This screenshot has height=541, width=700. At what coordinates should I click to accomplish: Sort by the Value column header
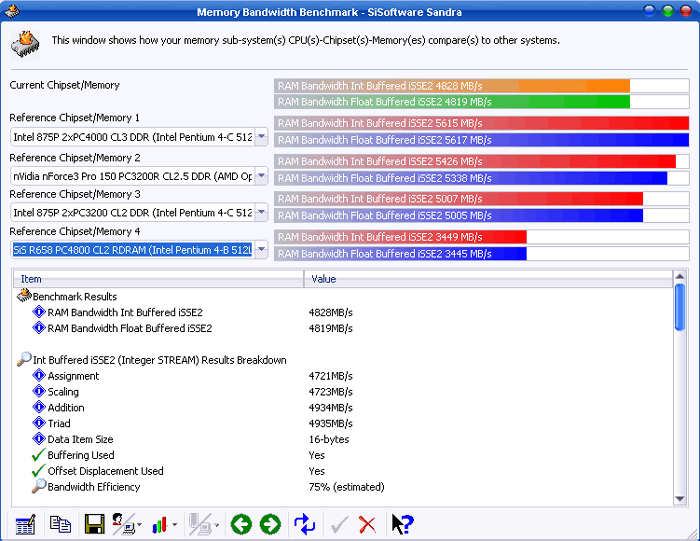click(488, 279)
